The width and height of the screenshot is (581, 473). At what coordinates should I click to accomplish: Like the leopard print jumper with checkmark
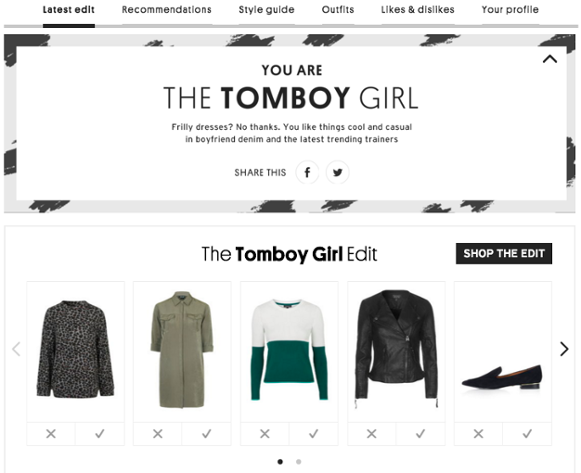click(100, 434)
